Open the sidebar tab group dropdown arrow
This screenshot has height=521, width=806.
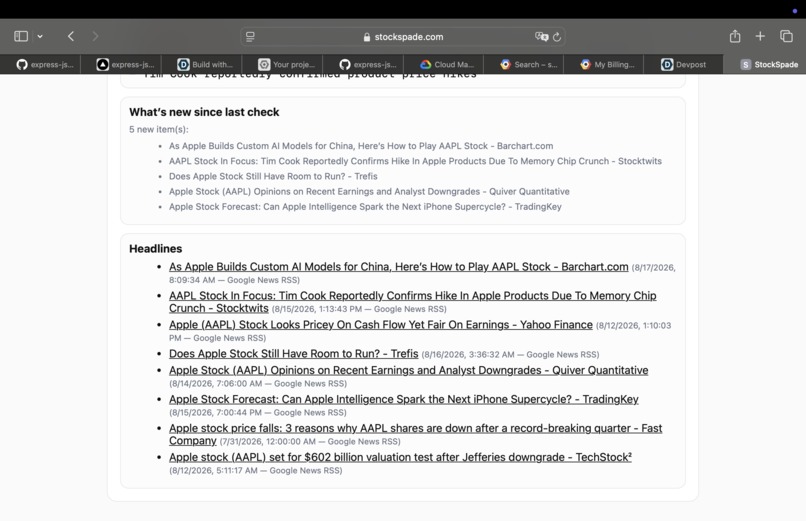click(40, 36)
